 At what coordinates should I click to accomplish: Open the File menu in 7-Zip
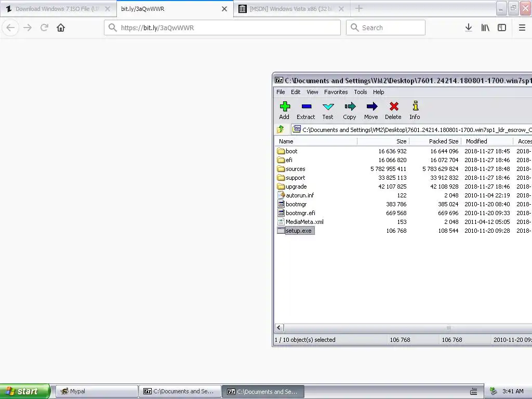point(281,92)
